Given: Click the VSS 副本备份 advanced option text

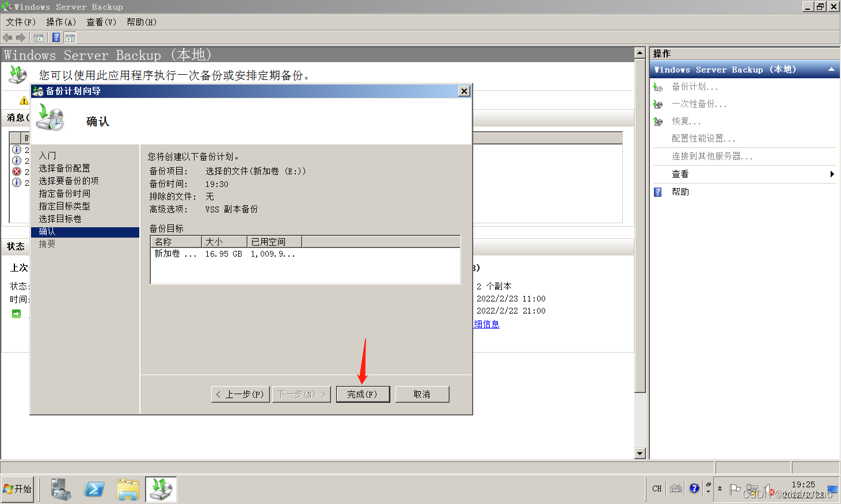Looking at the screenshot, I should [x=232, y=209].
